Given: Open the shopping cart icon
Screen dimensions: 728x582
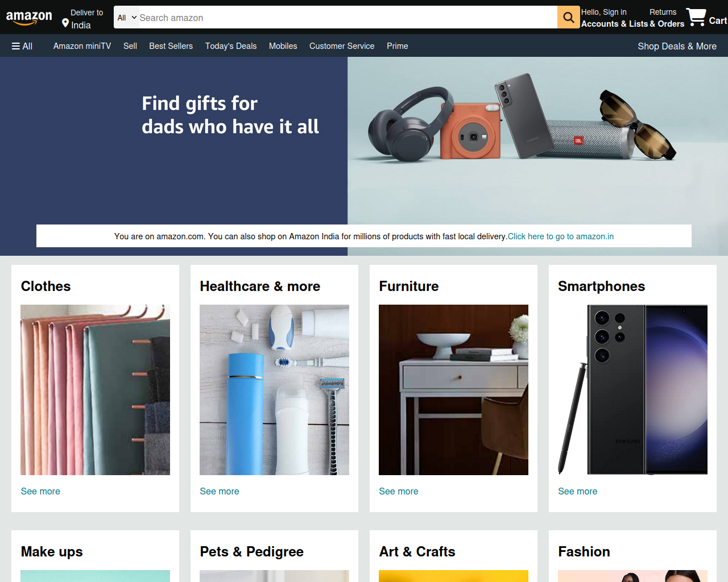Looking at the screenshot, I should tap(696, 17).
